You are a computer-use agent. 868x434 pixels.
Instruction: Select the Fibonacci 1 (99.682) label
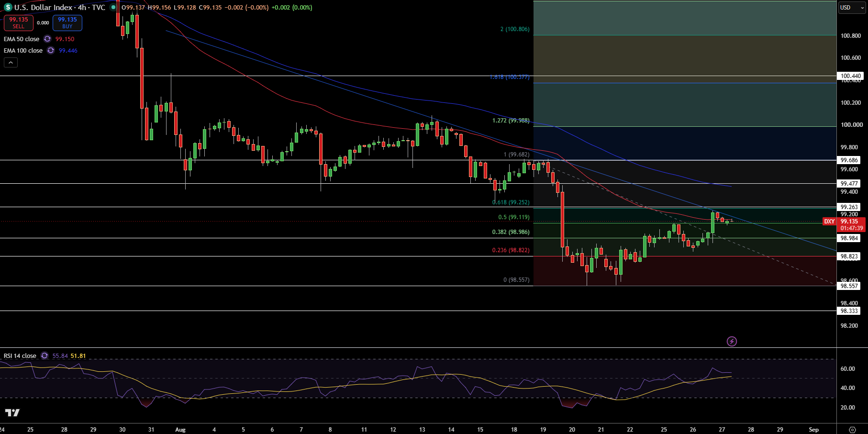point(517,154)
